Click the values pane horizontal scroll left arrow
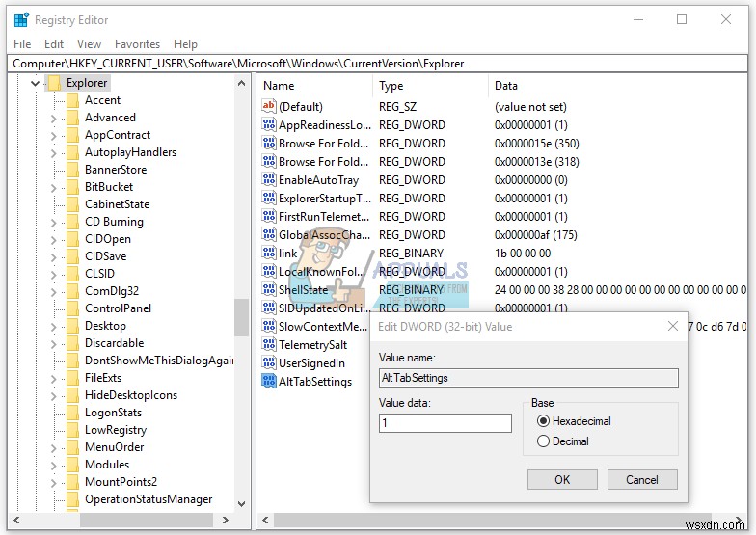Screen dimensions: 756x535 264,520
